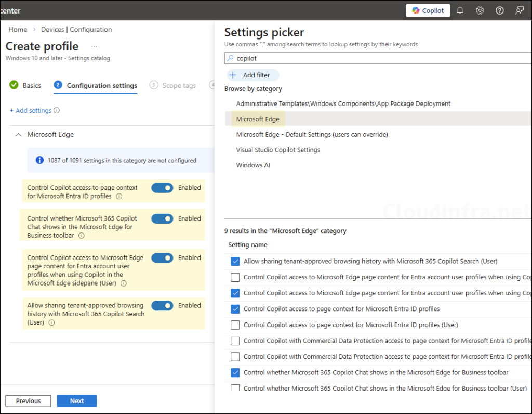Open the Copilot button in header

428,10
